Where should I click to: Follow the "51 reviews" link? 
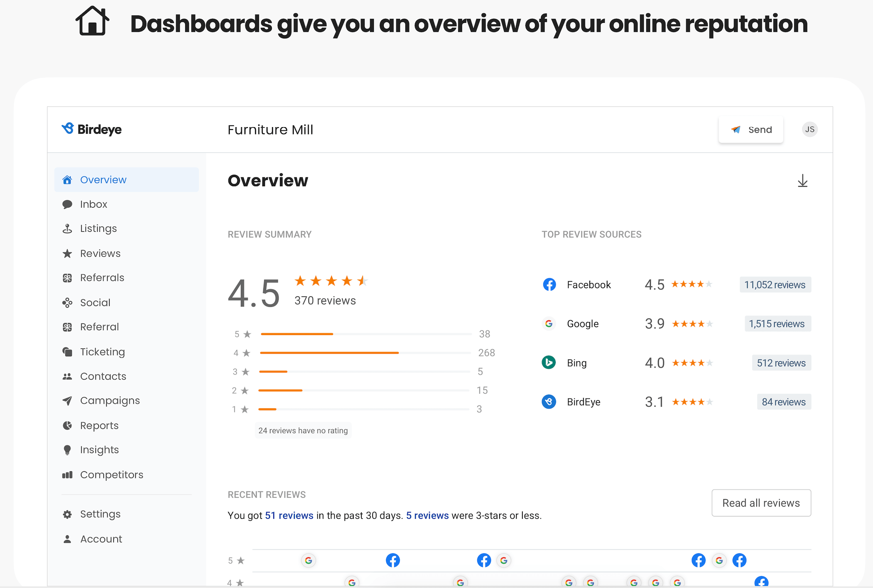click(289, 515)
